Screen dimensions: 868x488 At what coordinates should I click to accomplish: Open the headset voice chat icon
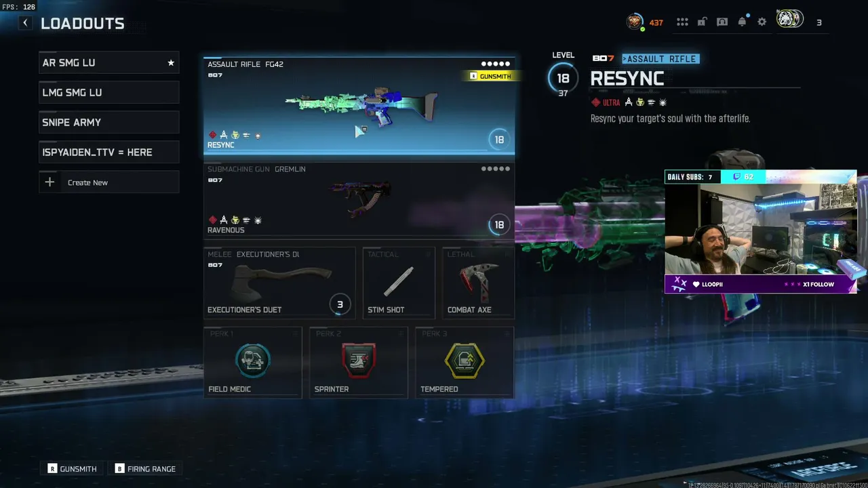pos(722,22)
